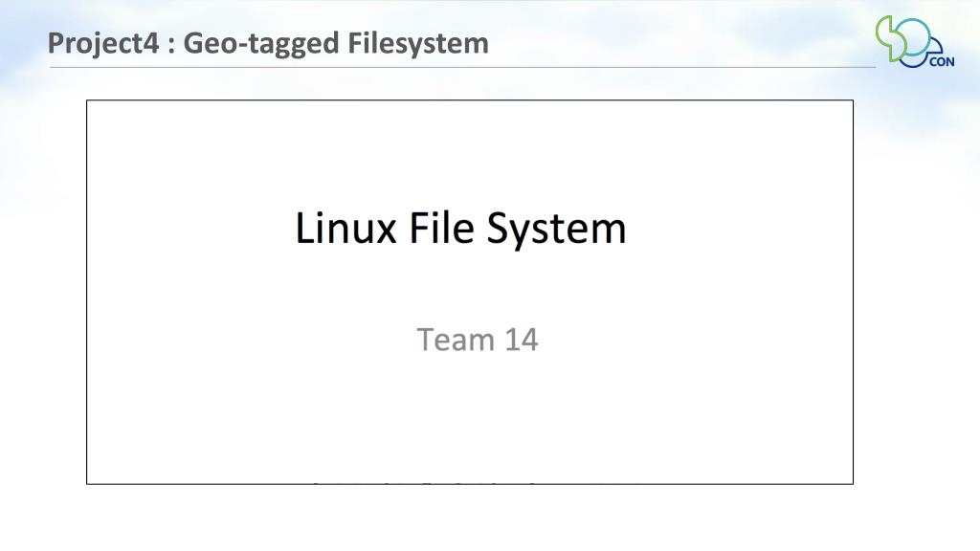Image resolution: width=980 pixels, height=551 pixels.
Task: Click the embedded slide thumbnail frame
Action: point(470,292)
